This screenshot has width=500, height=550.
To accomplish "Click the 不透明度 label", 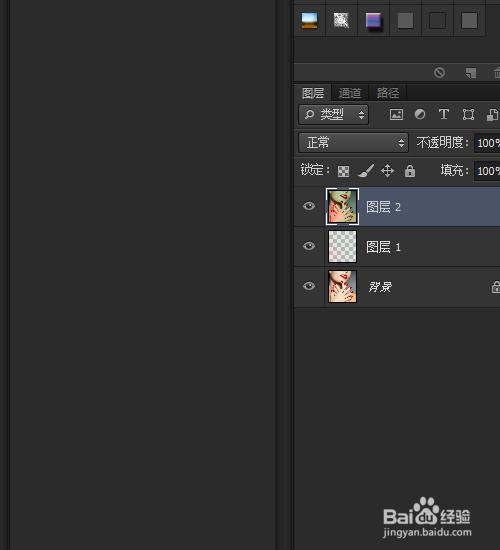I will coord(442,142).
